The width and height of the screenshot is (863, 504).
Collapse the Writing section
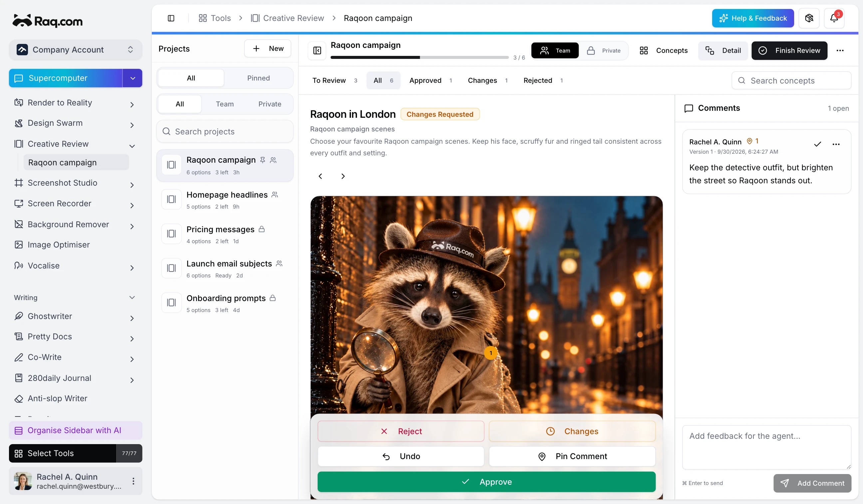tap(132, 298)
